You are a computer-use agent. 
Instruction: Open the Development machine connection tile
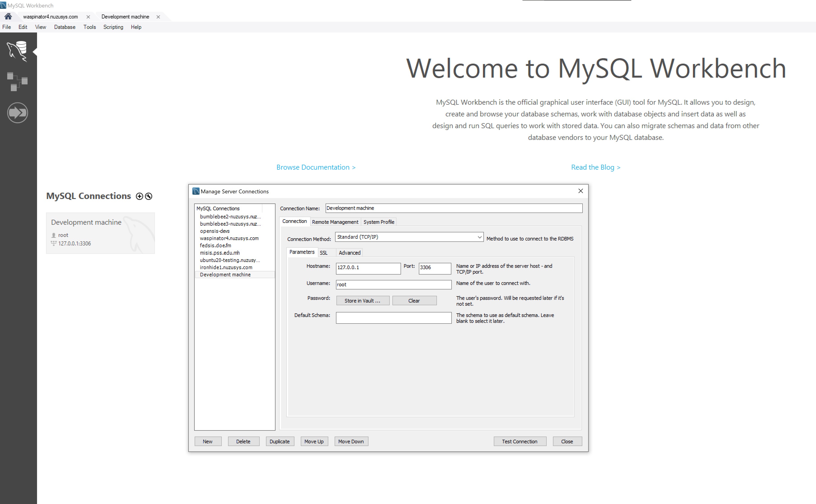(100, 233)
